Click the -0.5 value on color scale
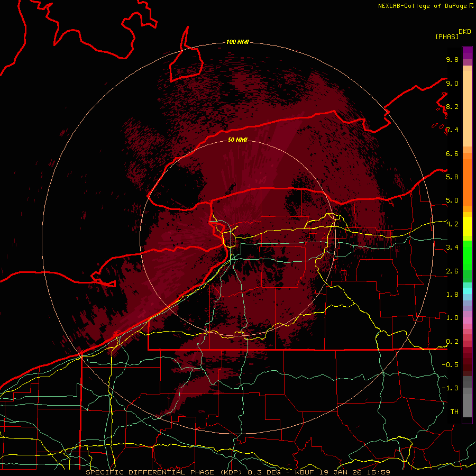The height and width of the screenshot is (476, 476). point(450,364)
